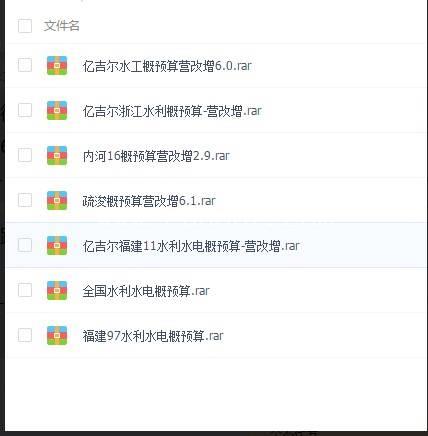This screenshot has width=428, height=436.
Task: Select the RAR icon of 内河16概预算营改增2.9
Action: 57,155
